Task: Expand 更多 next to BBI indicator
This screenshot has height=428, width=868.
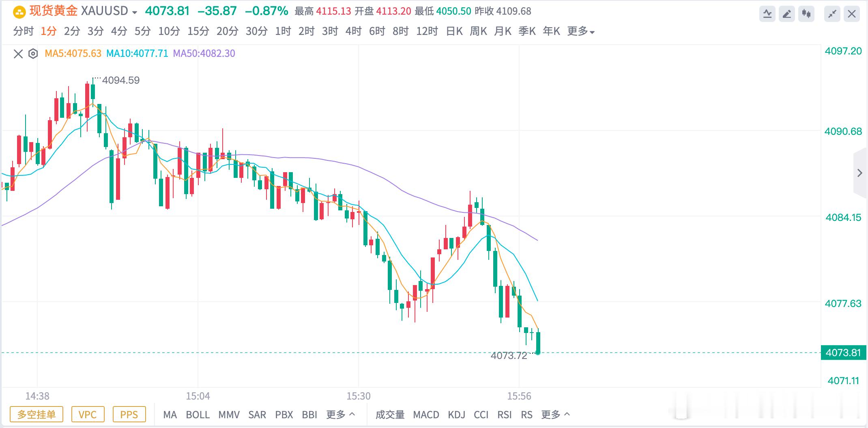Action: tap(341, 415)
